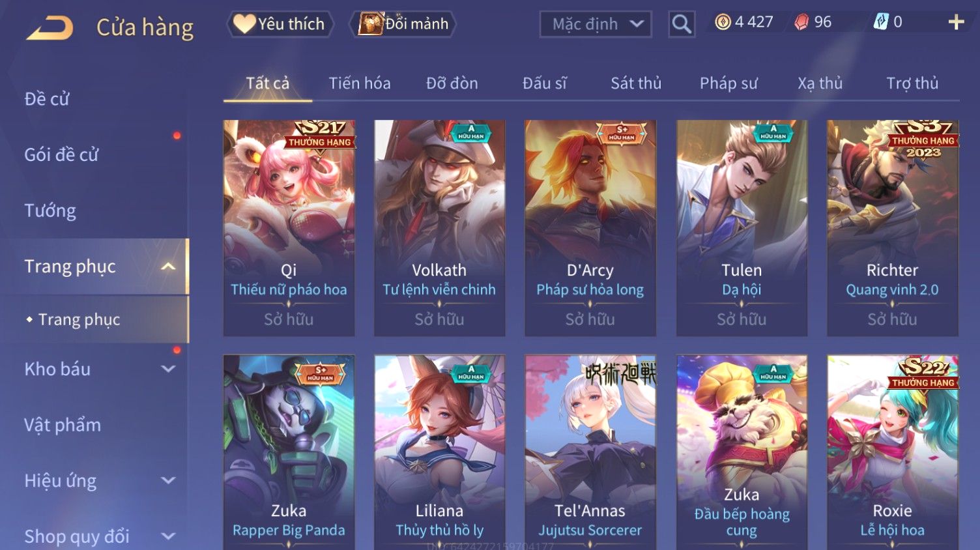
Task: Expand the Kho báu sidebar section
Action: 168,369
